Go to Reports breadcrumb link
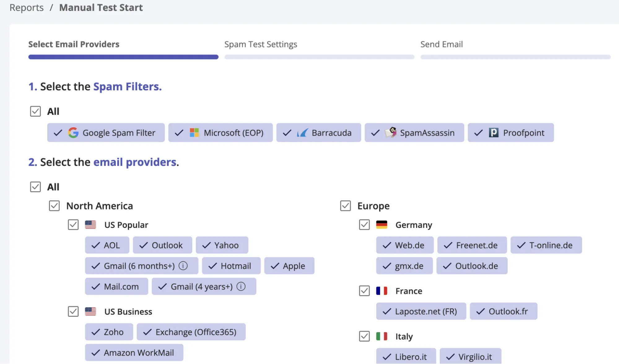 [x=27, y=7]
